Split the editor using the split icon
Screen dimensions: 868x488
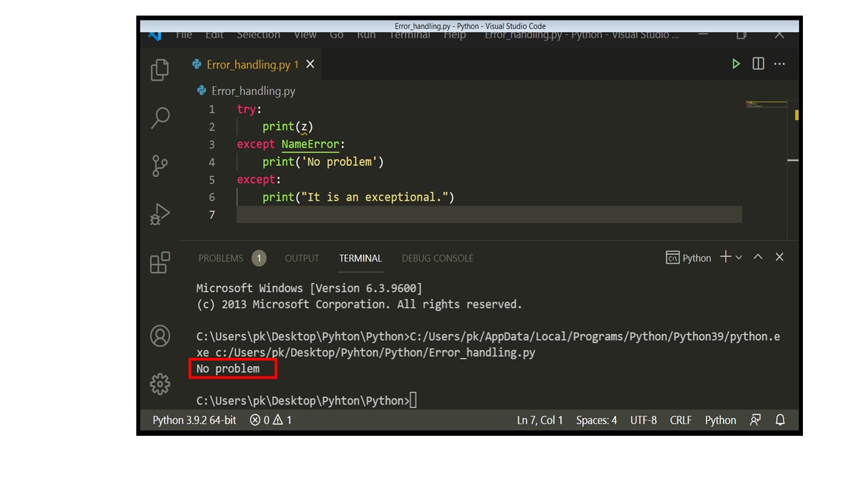click(x=757, y=64)
